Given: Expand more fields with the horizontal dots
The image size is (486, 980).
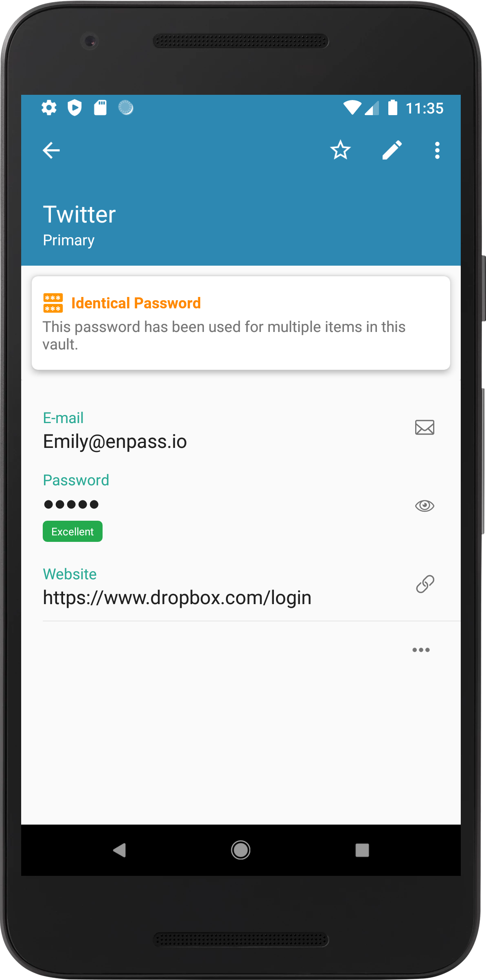Looking at the screenshot, I should point(421,650).
